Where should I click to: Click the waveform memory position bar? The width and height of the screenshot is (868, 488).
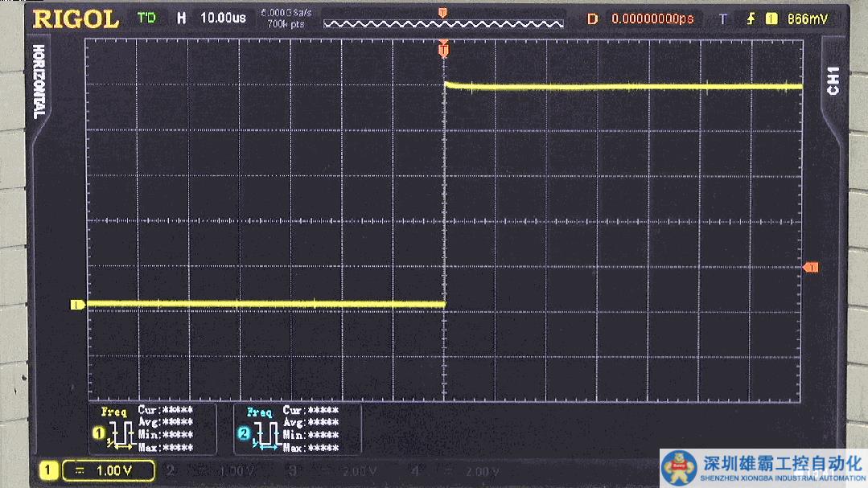[x=442, y=23]
